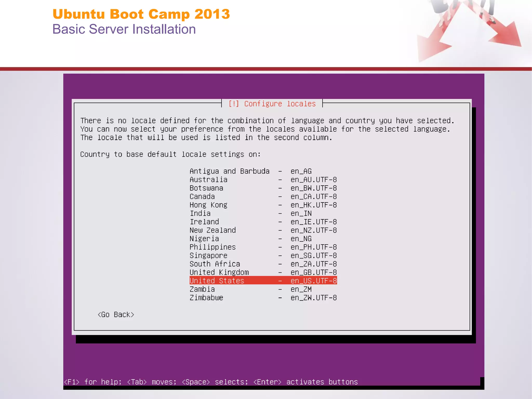Select Ireland from the list

pos(263,222)
